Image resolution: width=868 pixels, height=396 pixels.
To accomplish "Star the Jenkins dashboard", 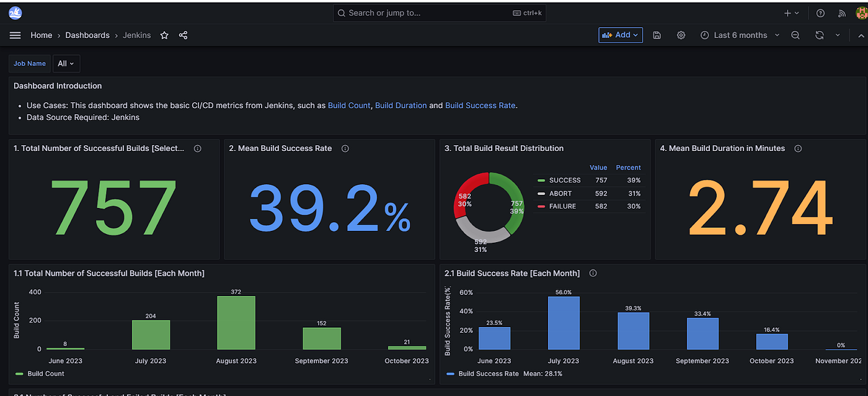I will point(164,35).
